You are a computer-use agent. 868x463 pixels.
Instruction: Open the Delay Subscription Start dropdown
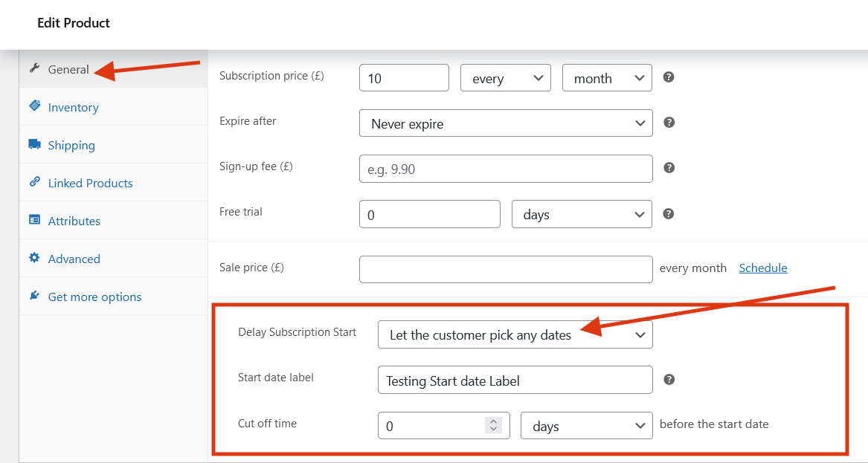[515, 334]
